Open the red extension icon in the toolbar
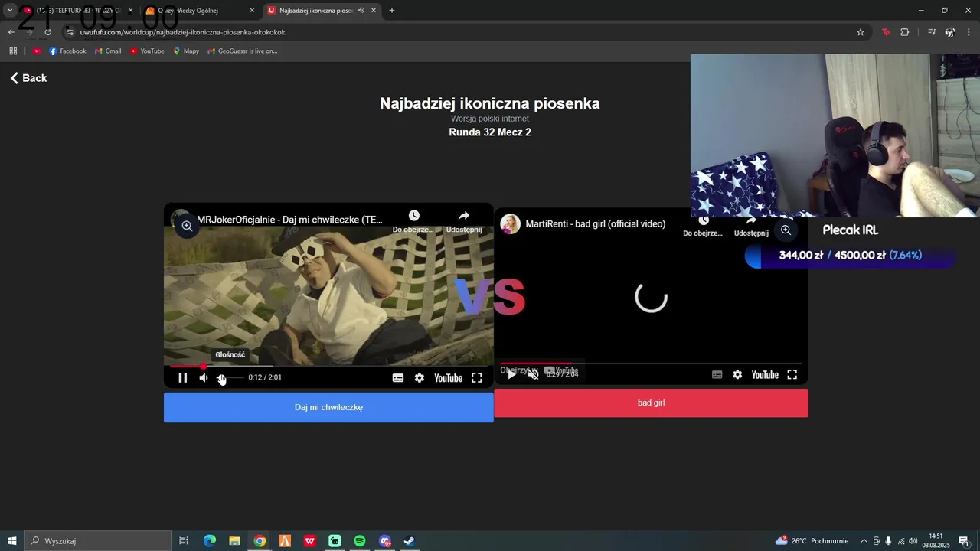This screenshot has height=551, width=980. 886,32
